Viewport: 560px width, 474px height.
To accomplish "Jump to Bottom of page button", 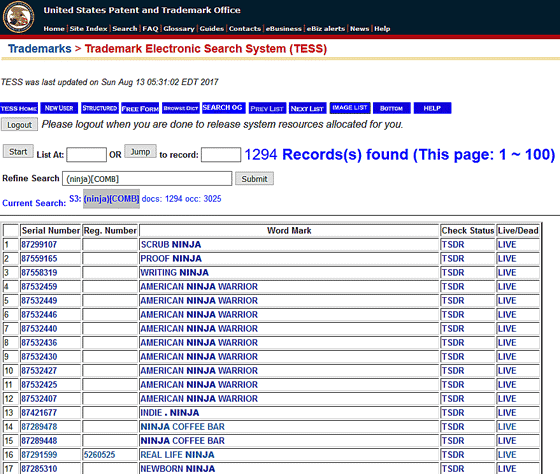I will [391, 108].
